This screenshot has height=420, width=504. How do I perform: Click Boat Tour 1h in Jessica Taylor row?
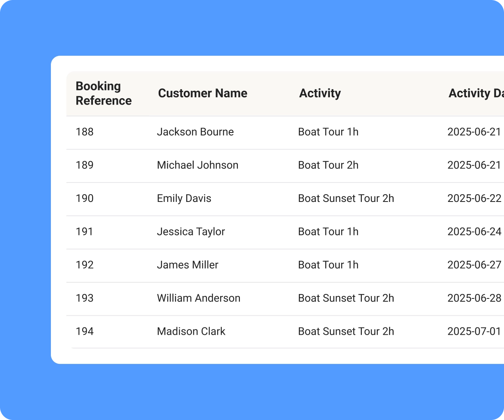[328, 232]
